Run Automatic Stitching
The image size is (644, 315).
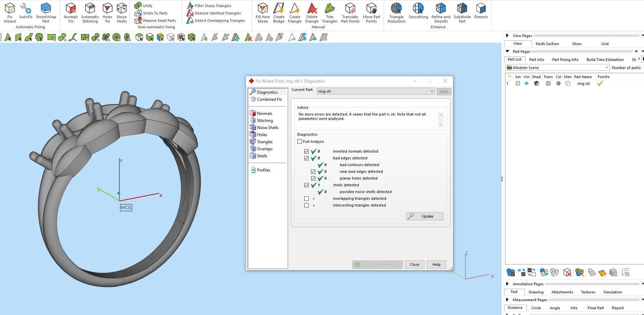click(90, 13)
